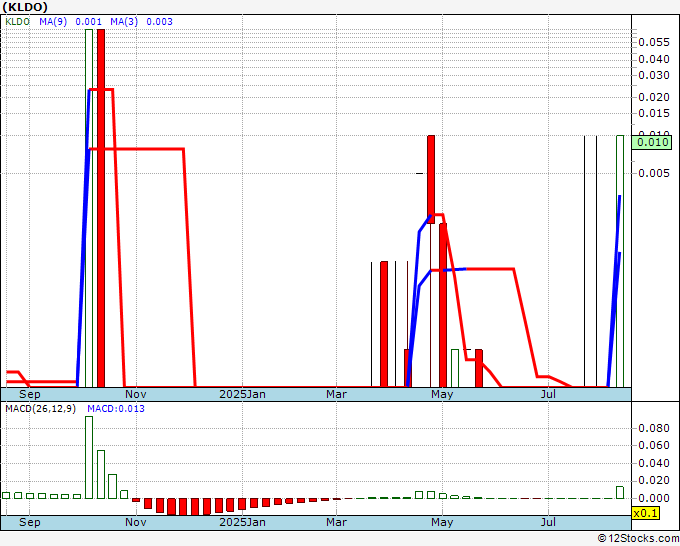
Task: Click the highlighted 0.010 current price tag
Action: click(652, 142)
